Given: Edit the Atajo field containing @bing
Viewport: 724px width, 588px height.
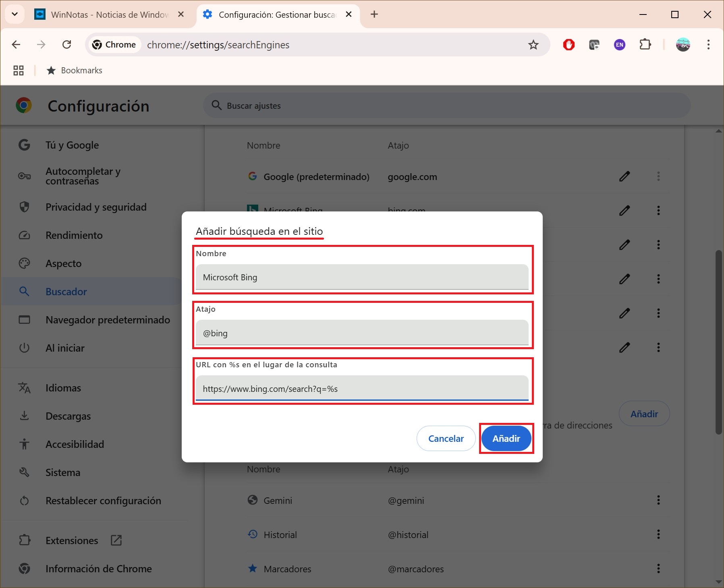Looking at the screenshot, I should pos(362,333).
